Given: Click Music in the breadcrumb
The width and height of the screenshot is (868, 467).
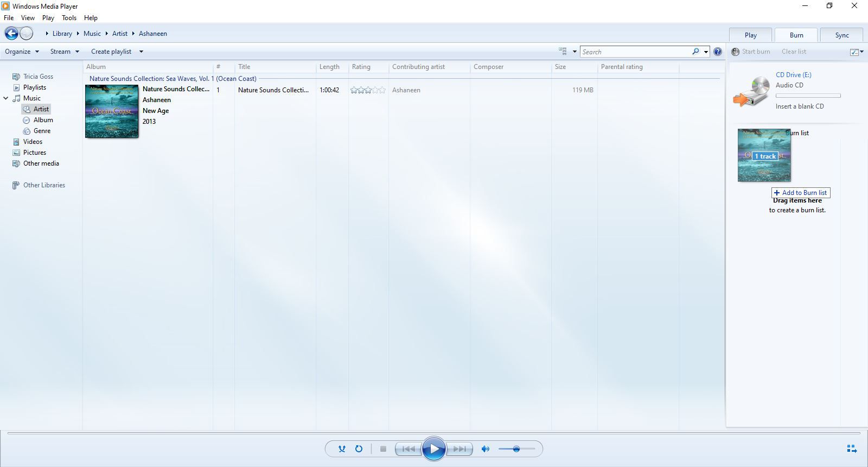Looking at the screenshot, I should pos(92,34).
